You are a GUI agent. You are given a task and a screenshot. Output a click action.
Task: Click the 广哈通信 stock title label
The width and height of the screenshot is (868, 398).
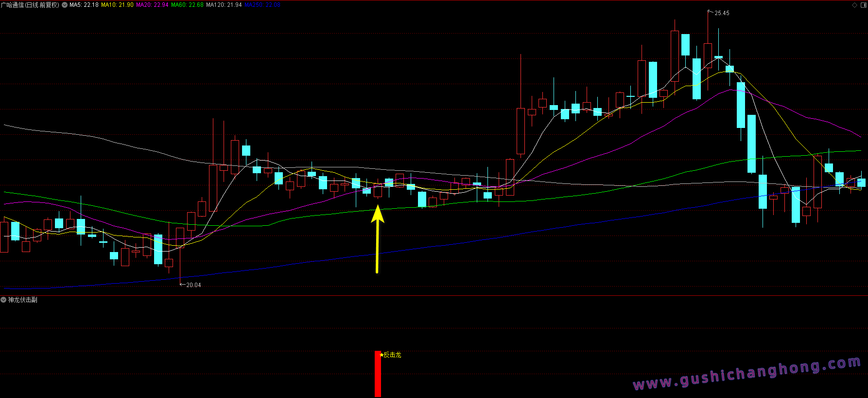pyautogui.click(x=30, y=5)
